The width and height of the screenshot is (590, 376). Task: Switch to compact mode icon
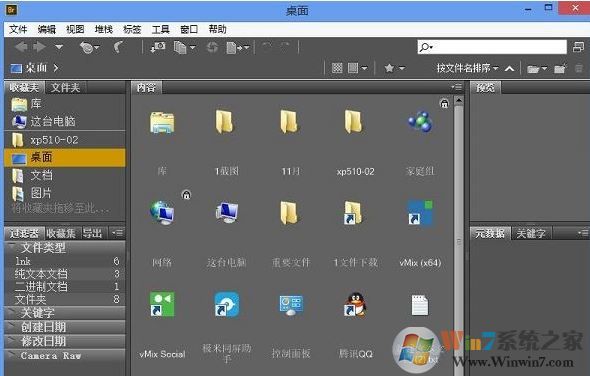pos(578,47)
